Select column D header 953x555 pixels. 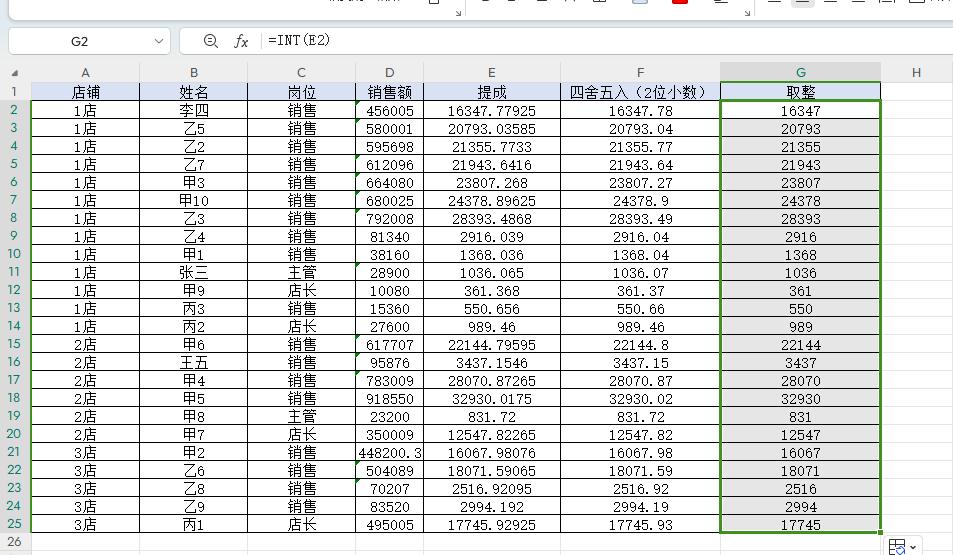(390, 72)
